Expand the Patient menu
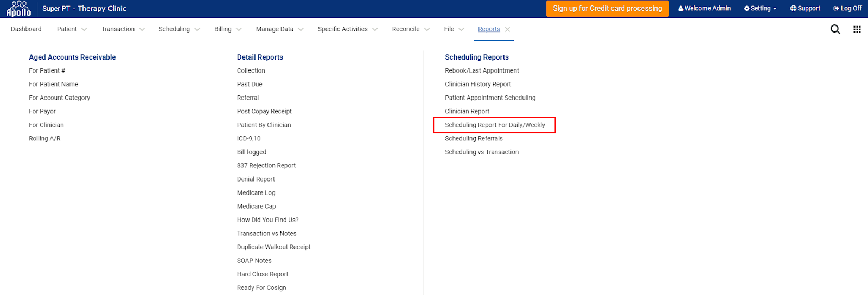The width and height of the screenshot is (868, 303). pos(72,29)
